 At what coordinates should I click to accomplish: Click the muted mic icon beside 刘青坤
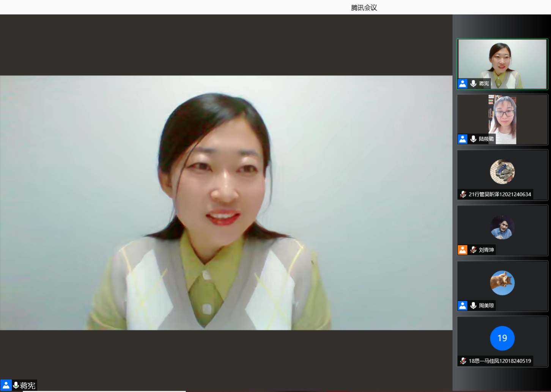coord(473,250)
